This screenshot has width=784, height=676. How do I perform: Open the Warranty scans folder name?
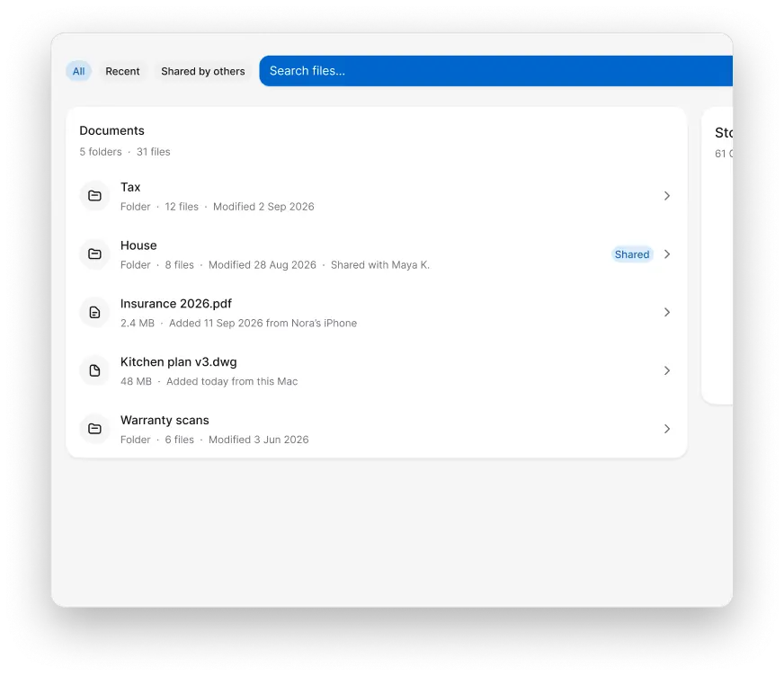(x=165, y=420)
